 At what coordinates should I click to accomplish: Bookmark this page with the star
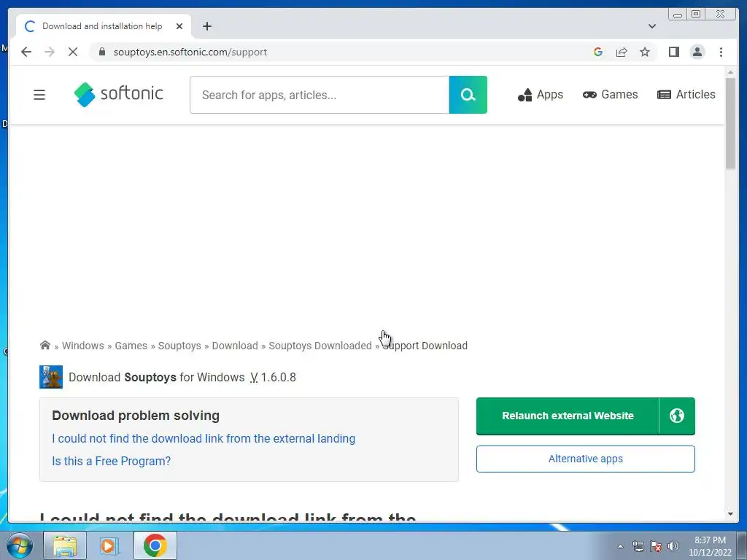[645, 52]
